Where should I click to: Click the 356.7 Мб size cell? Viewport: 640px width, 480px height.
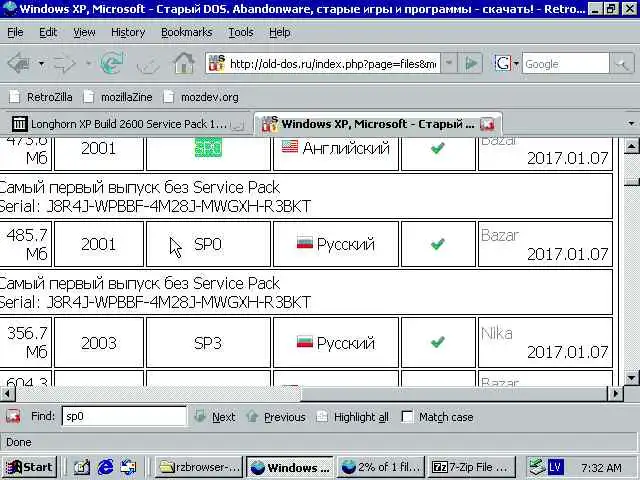click(26, 342)
